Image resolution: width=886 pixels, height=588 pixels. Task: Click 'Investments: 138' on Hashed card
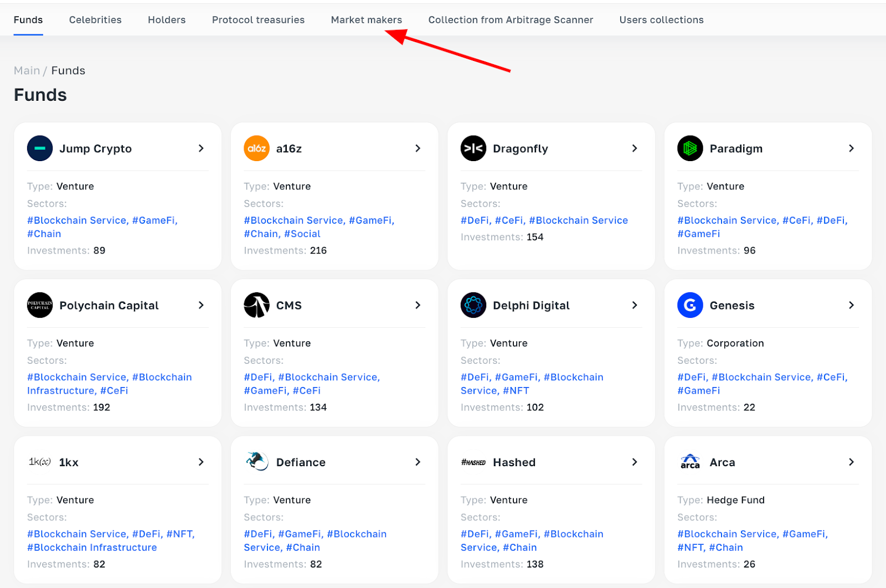coord(502,564)
